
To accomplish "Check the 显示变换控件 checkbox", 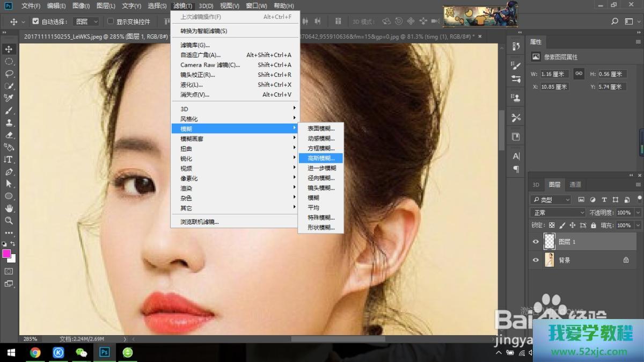I will pyautogui.click(x=111, y=21).
